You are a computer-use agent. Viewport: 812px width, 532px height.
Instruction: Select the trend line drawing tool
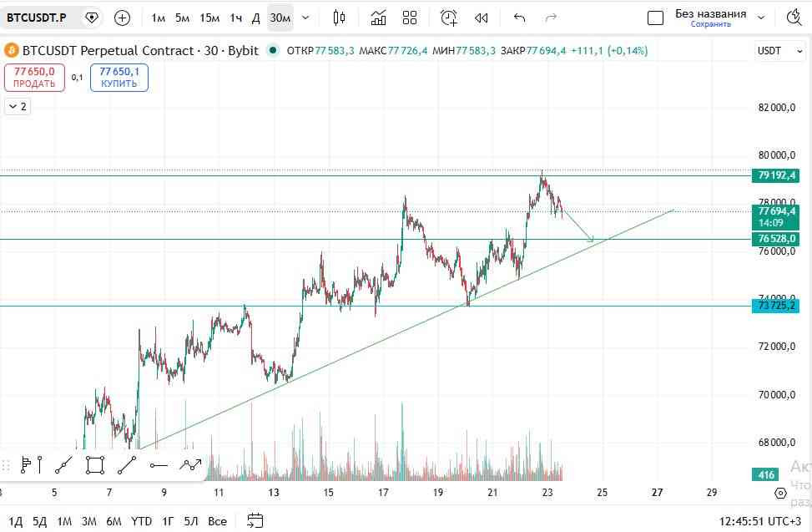point(127,465)
